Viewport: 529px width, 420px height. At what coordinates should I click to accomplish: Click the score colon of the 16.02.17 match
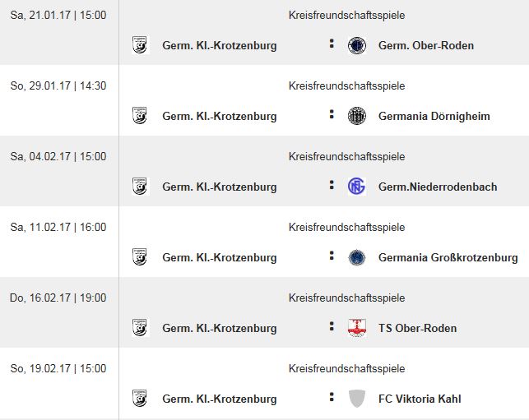(332, 326)
